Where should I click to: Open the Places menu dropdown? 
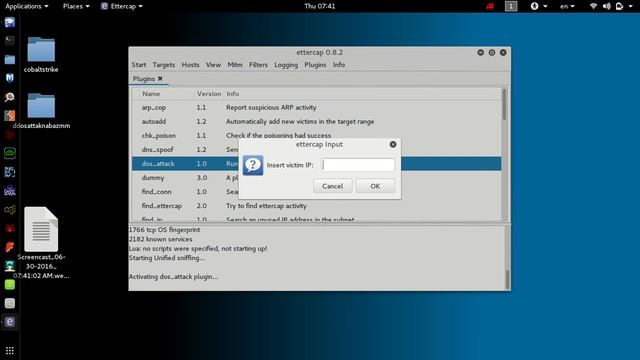(76, 6)
